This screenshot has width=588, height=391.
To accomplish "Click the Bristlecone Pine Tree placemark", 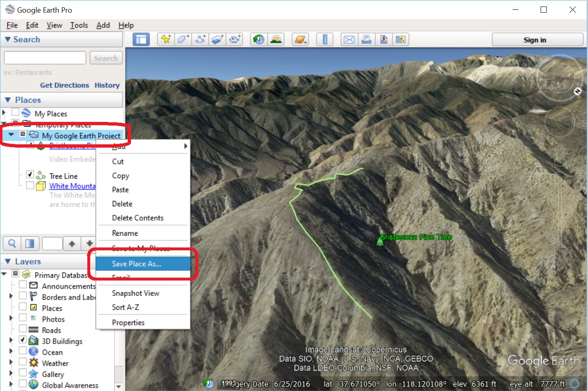I will (380, 242).
